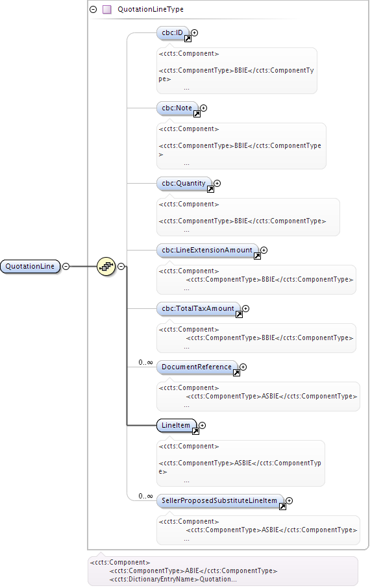This screenshot has height=588, width=370.
Task: Follow the cbc:Note reference arrow icon
Action: coord(197,114)
